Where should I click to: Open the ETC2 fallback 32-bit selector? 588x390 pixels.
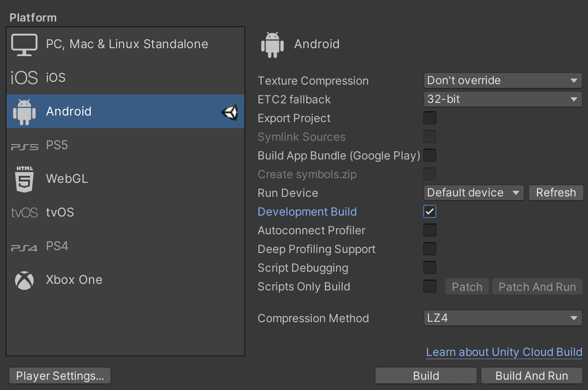tap(502, 99)
